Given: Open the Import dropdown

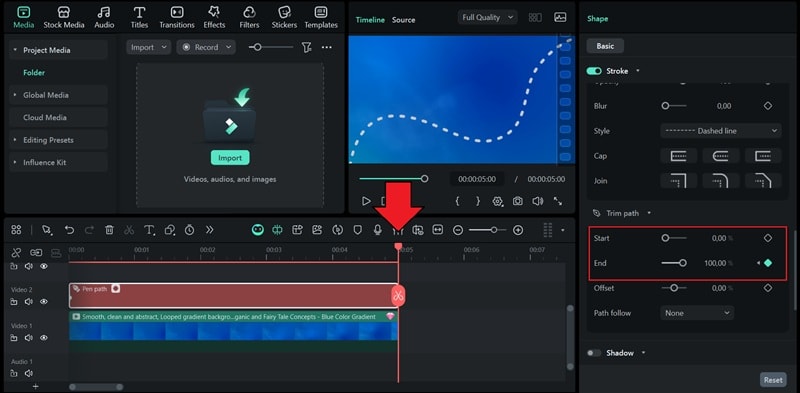Looking at the screenshot, I should pos(148,47).
